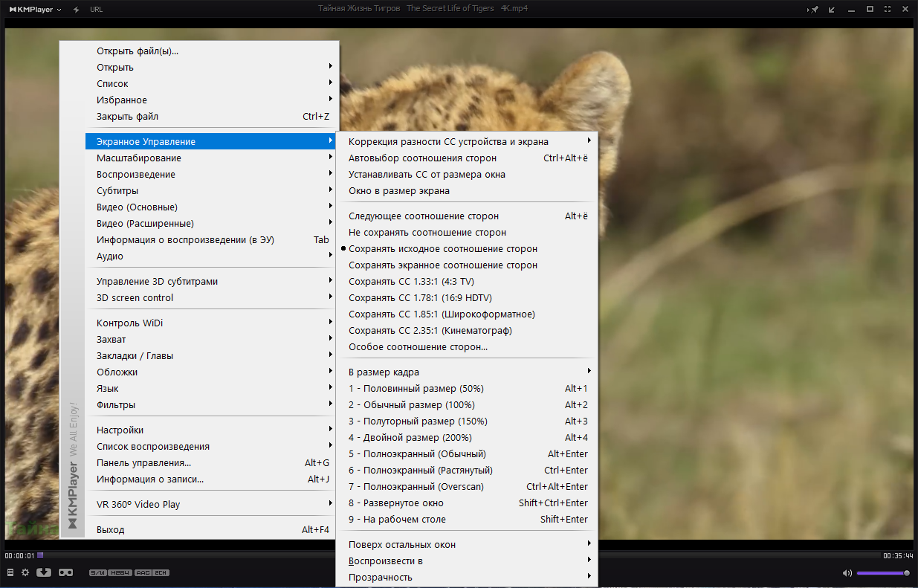The width and height of the screenshot is (918, 588).
Task: Click the lightning bolt icon in title bar
Action: tap(76, 10)
